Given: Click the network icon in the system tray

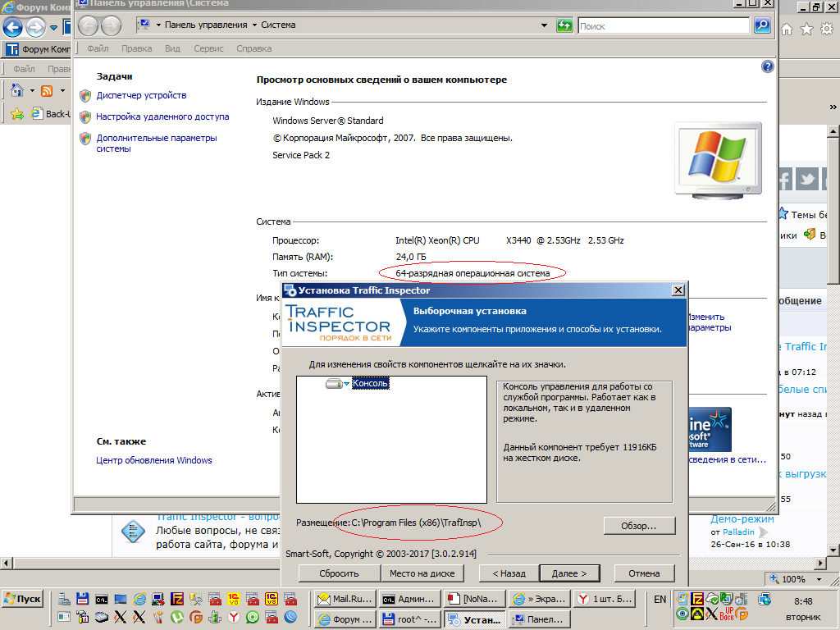Looking at the screenshot, I should point(764,598).
